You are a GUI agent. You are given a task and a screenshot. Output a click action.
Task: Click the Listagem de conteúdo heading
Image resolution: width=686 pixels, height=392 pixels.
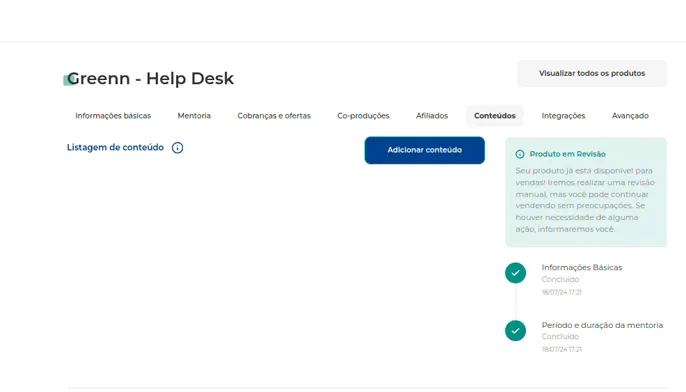(115, 147)
